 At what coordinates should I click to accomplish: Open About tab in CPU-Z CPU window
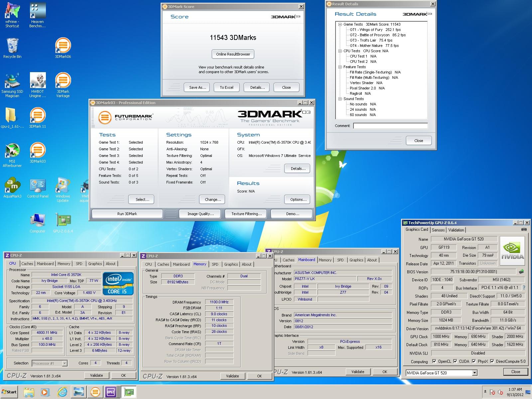(x=111, y=264)
